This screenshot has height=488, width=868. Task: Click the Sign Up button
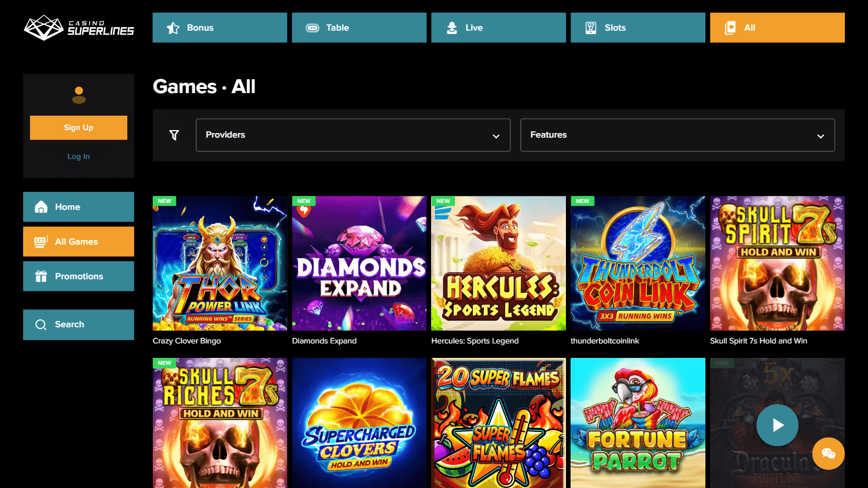[79, 128]
